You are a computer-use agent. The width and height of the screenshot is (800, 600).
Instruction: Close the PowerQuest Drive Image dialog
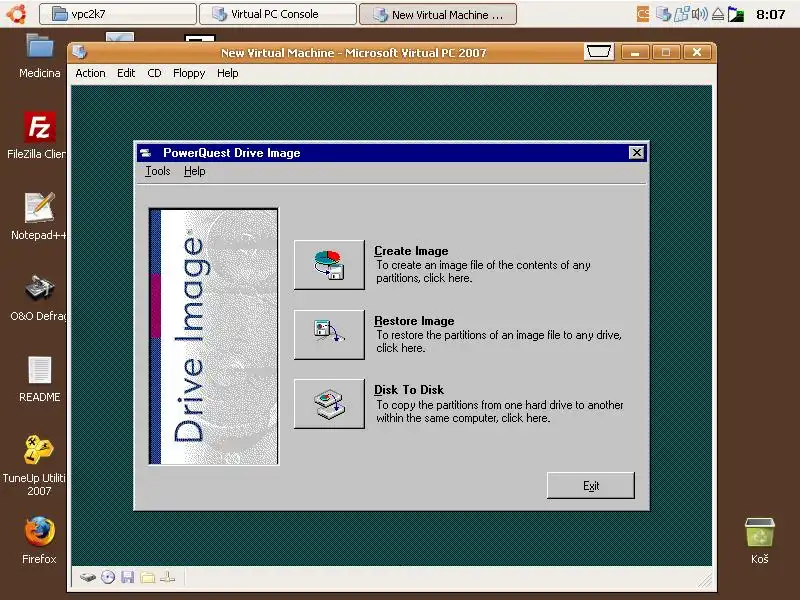[x=636, y=153]
